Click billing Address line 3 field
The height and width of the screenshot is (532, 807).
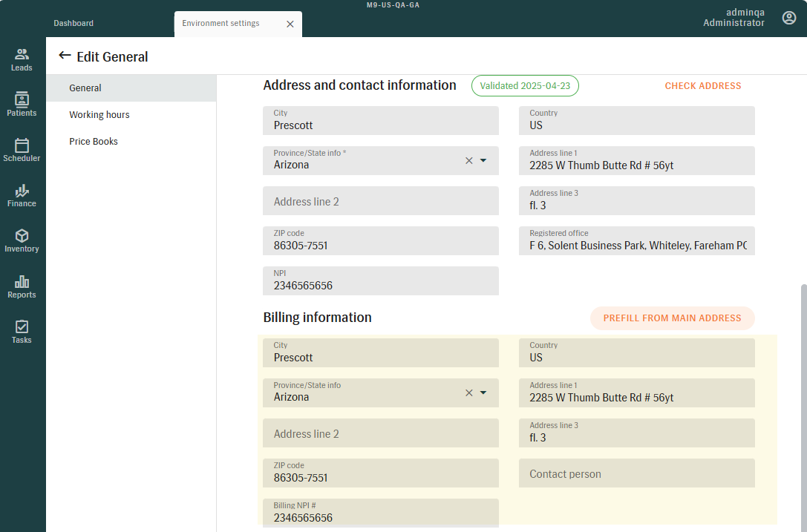click(637, 433)
